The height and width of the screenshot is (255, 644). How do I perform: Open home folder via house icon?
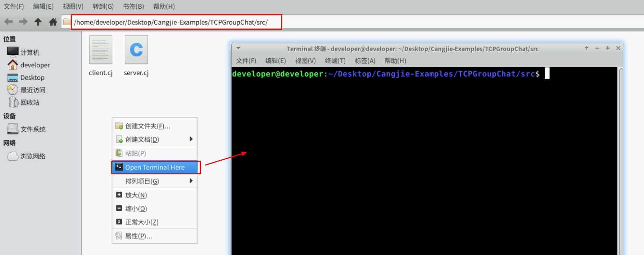click(x=53, y=22)
